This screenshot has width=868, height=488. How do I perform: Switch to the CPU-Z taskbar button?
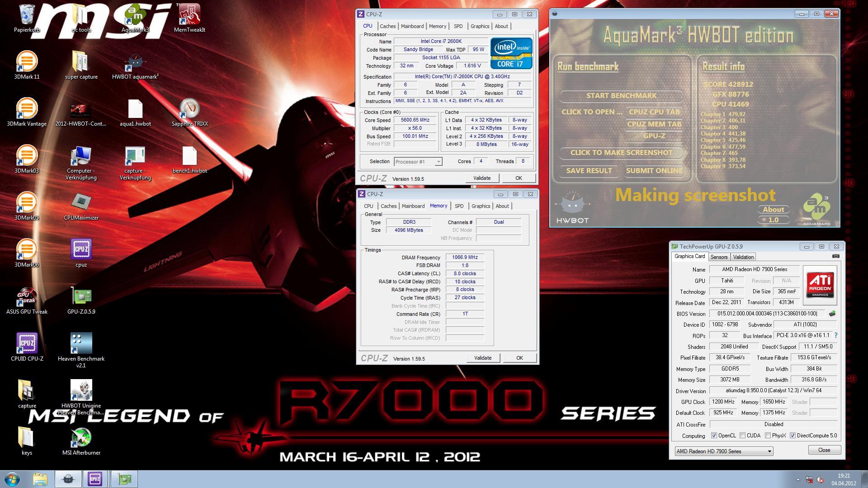click(x=94, y=479)
